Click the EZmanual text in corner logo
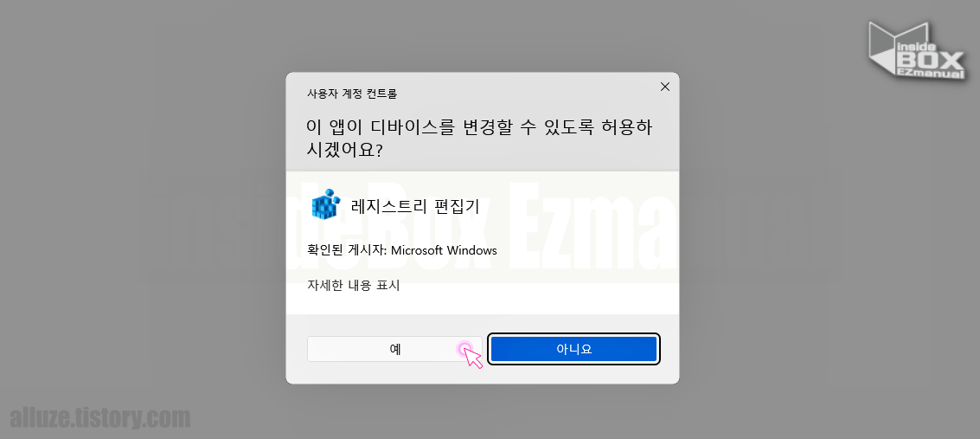This screenshot has width=980, height=439. tap(932, 73)
